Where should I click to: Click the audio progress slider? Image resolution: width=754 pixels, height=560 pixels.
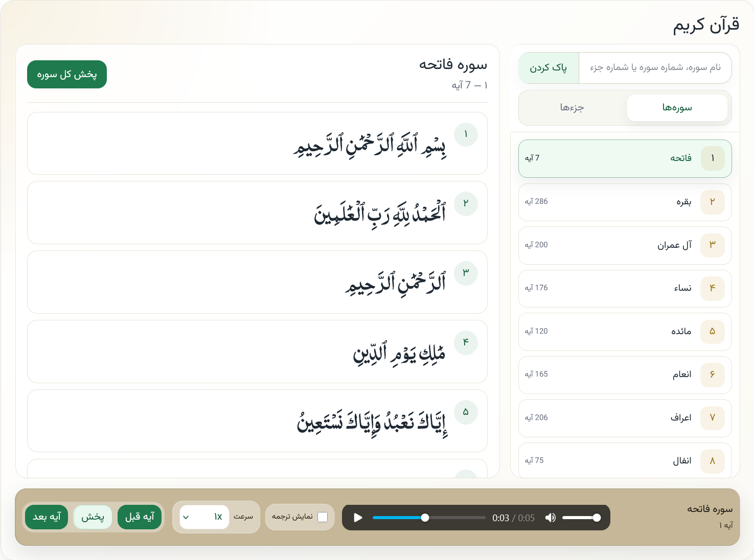(429, 518)
